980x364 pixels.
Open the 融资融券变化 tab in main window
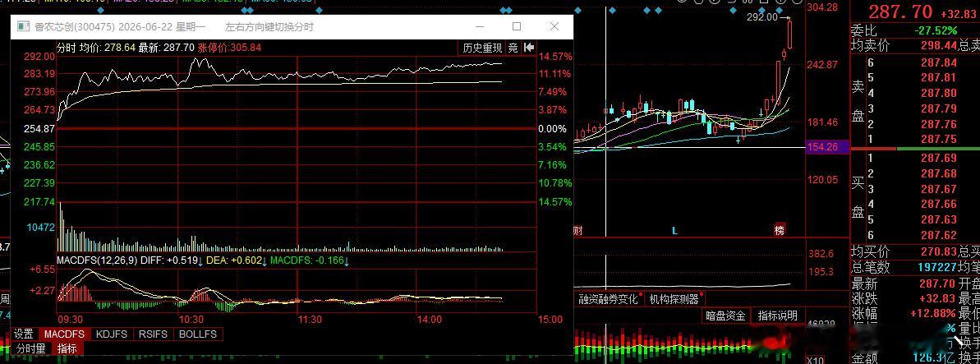click(x=608, y=299)
